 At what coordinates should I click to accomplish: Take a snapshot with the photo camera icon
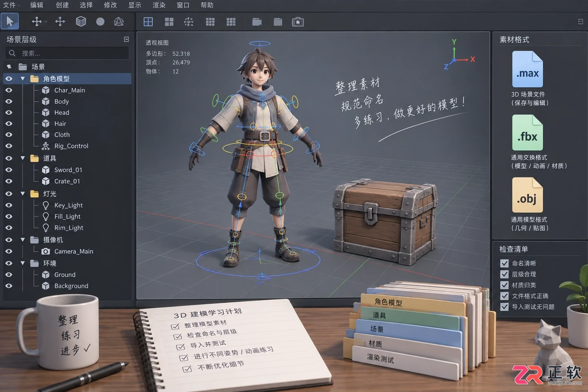(298, 22)
